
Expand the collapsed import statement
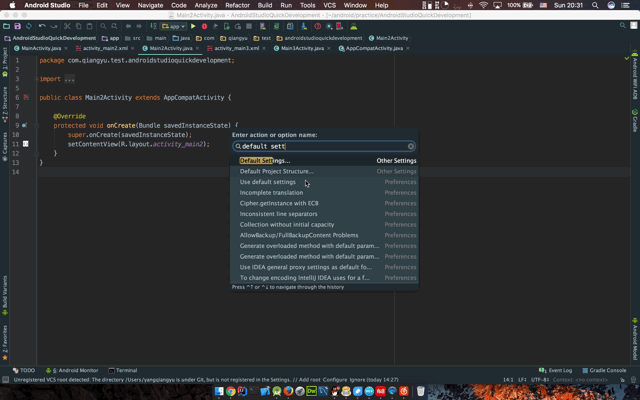pyautogui.click(x=68, y=79)
